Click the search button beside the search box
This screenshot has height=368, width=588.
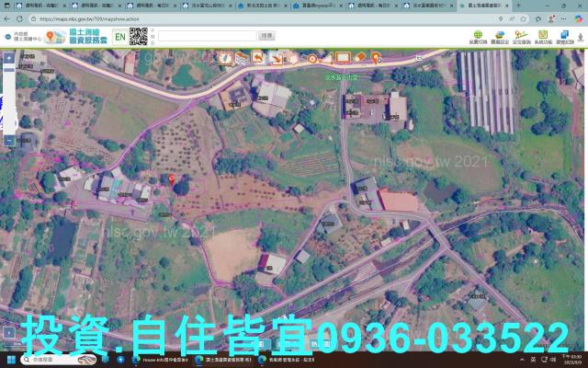tap(266, 36)
